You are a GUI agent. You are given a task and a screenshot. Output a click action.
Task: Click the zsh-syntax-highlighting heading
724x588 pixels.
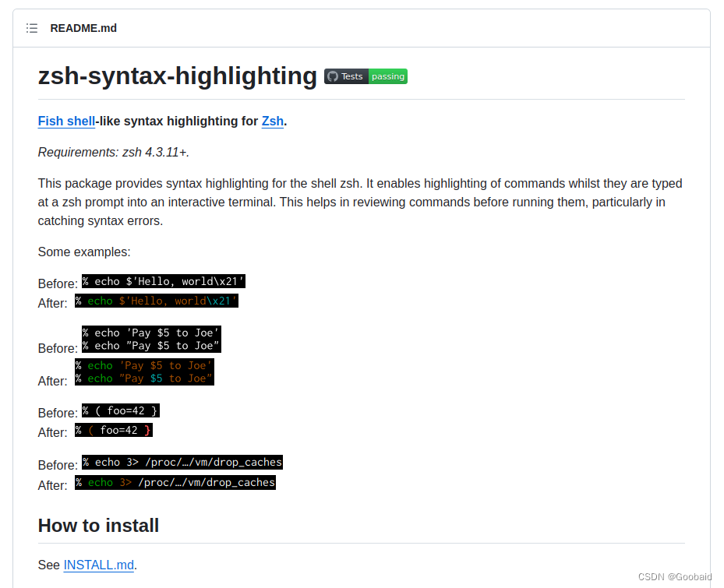pyautogui.click(x=178, y=76)
